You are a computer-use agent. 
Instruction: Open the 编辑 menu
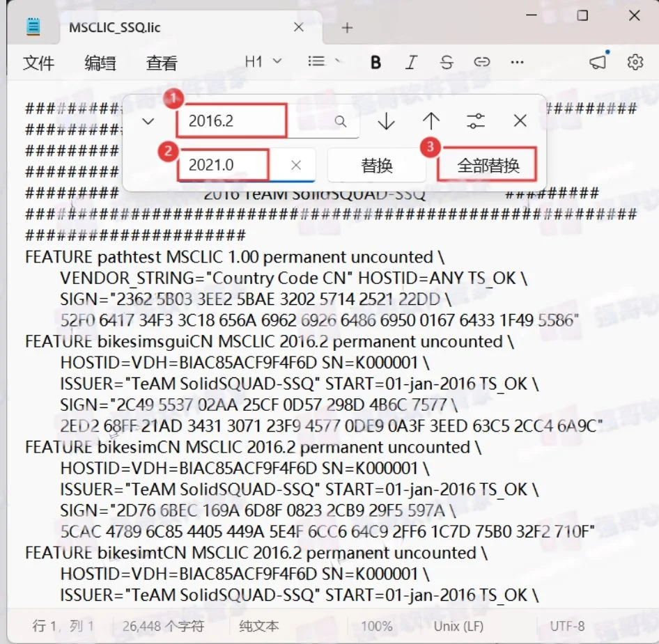pos(100,63)
